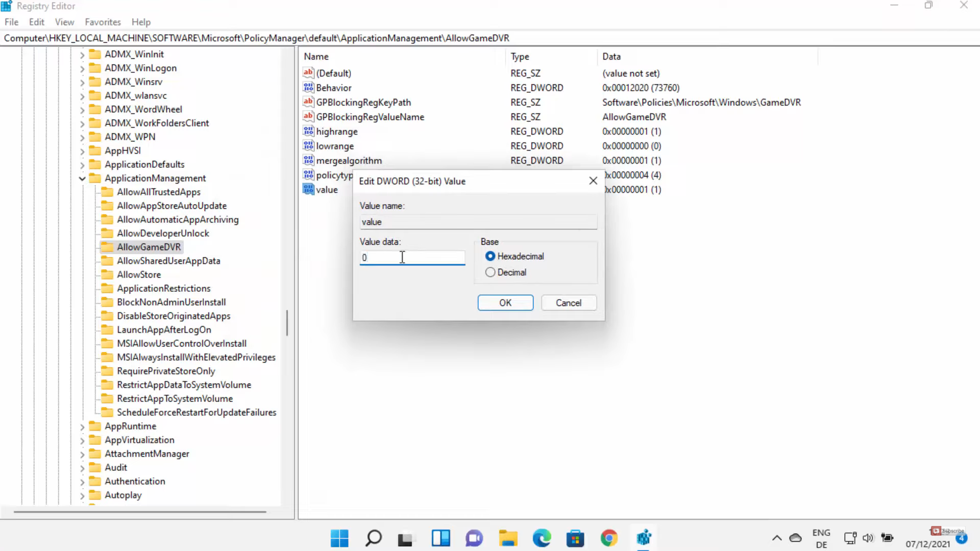Click the GPBlockingRegKeyPath string value icon
The image size is (980, 551).
click(308, 102)
